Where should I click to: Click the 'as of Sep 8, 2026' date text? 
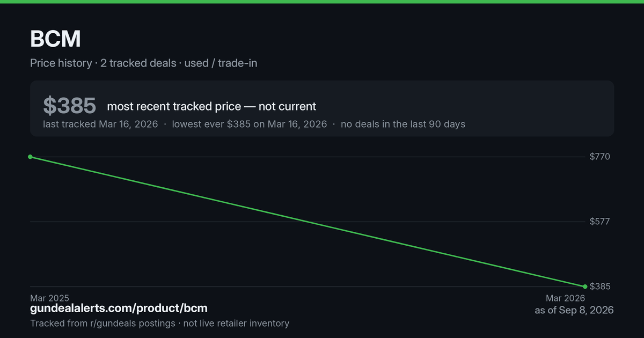point(574,310)
